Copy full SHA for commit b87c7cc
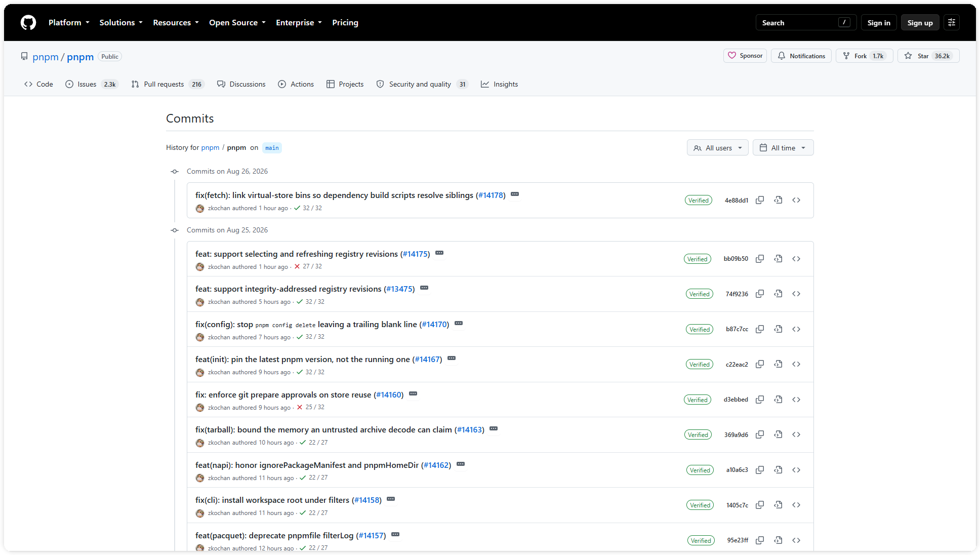 point(760,329)
